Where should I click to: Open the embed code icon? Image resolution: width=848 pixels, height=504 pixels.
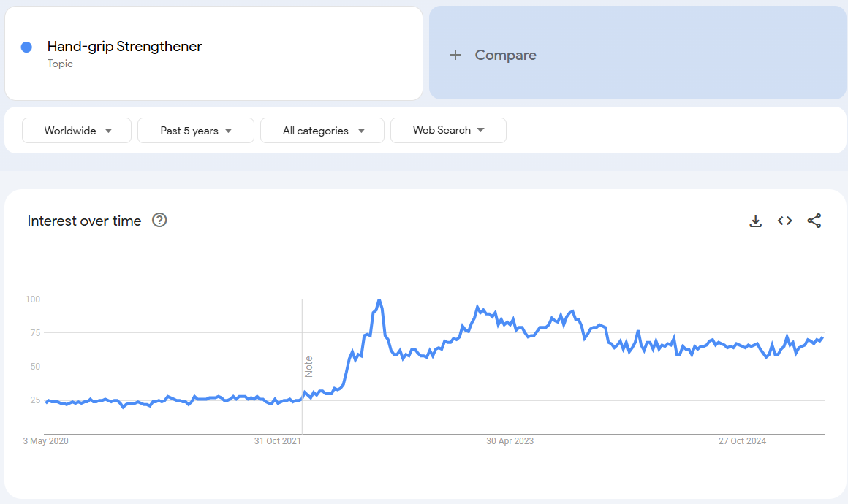[x=784, y=221]
